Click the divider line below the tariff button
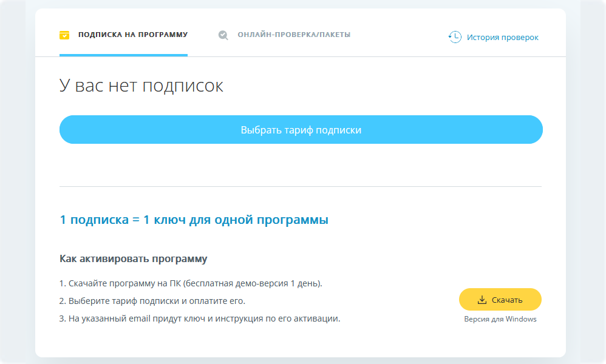This screenshot has height=364, width=606. coord(300,186)
